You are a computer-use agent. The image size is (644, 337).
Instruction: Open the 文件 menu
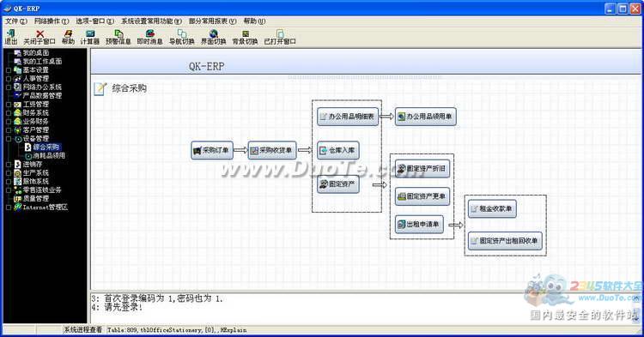point(16,21)
